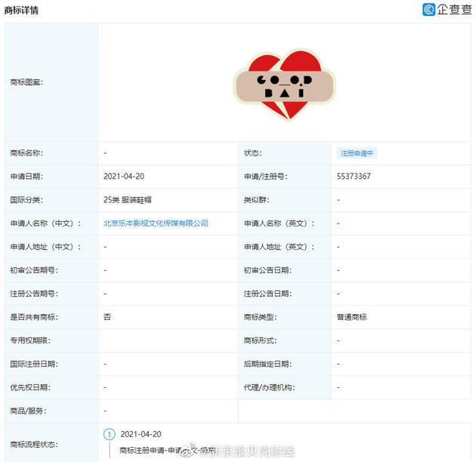This screenshot has width=476, height=462.
Task: Select the 否 value for 是否共有商标
Action: pyautogui.click(x=107, y=317)
